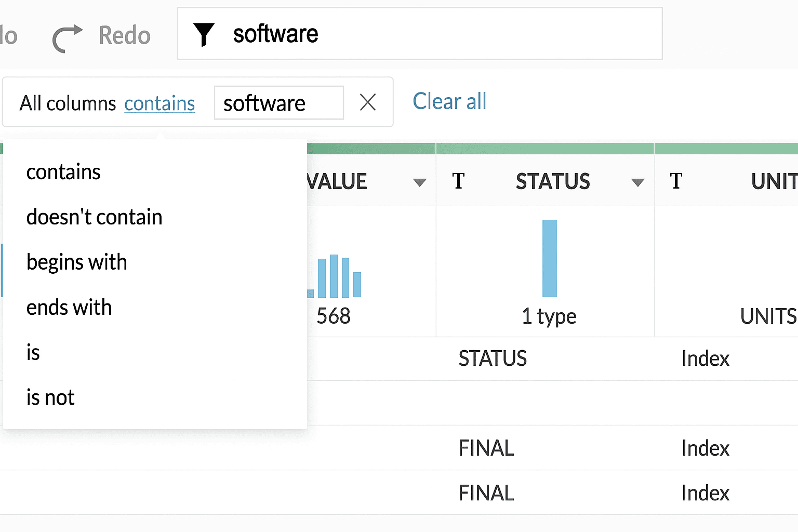Open the VALUE column dropdown arrow
798x532 pixels.
(x=419, y=182)
